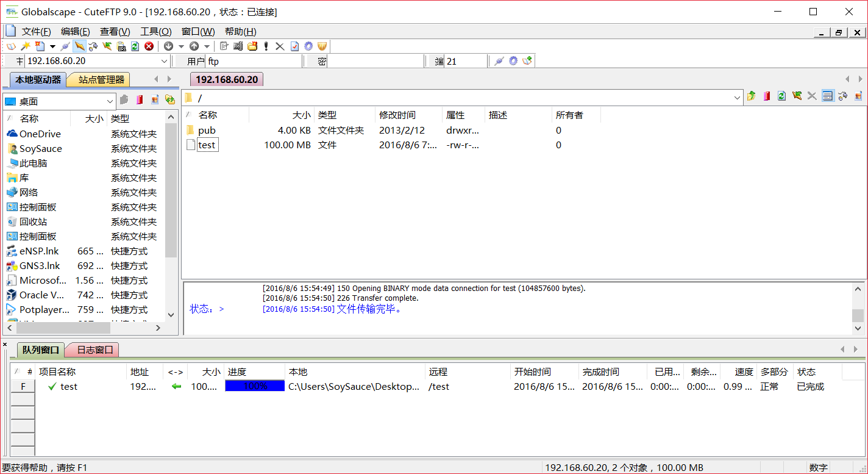This screenshot has width=868, height=474.
Task: Open the 文件(F) menu
Action: click(x=36, y=32)
